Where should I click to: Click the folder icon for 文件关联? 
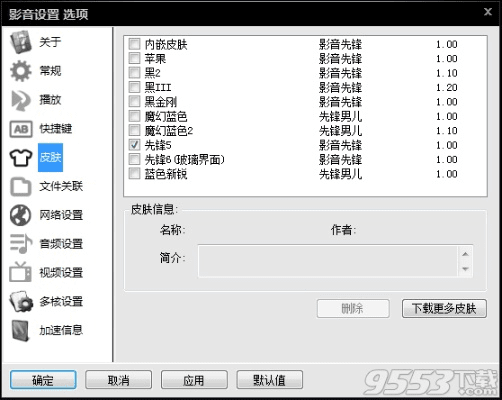pos(21,186)
